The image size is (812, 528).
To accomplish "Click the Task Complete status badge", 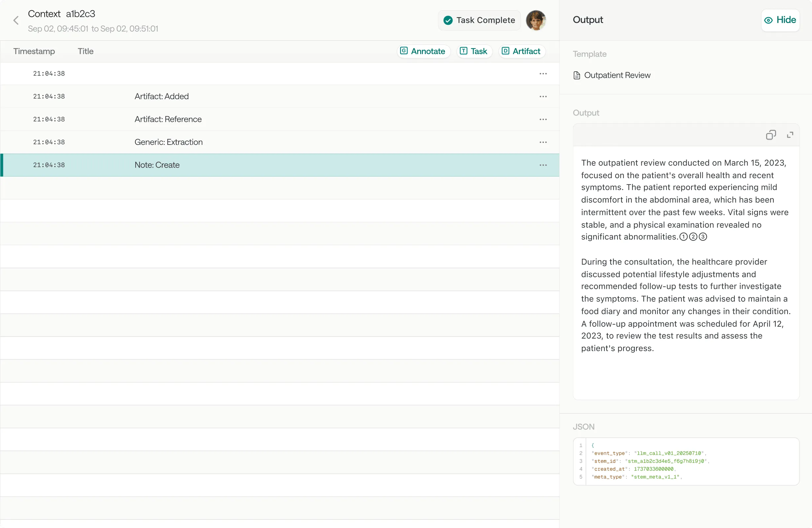I will [479, 20].
